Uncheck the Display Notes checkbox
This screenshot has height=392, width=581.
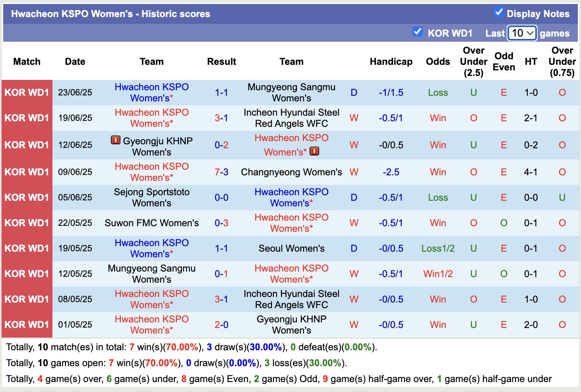(x=498, y=12)
